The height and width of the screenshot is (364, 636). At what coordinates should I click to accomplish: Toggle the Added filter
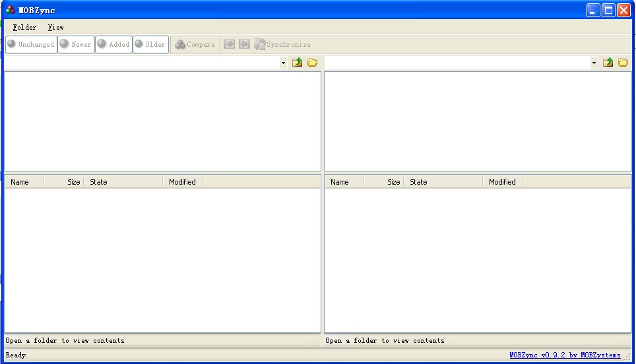click(x=113, y=44)
